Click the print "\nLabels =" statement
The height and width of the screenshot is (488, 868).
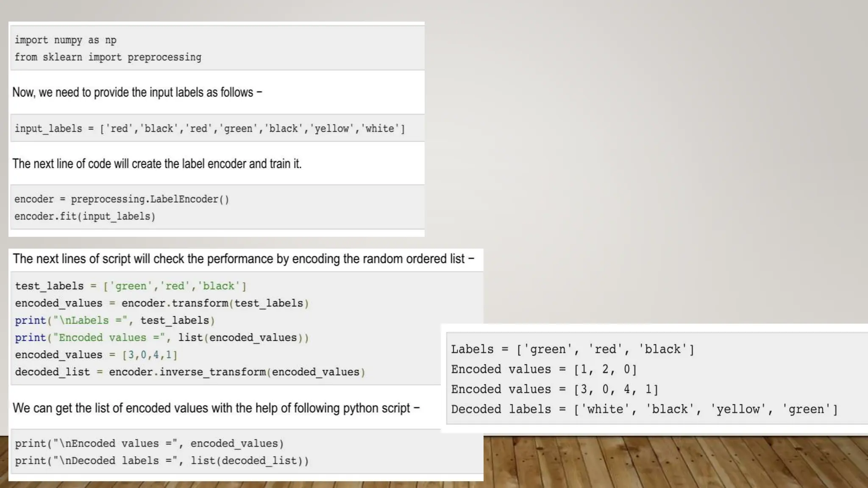click(115, 320)
